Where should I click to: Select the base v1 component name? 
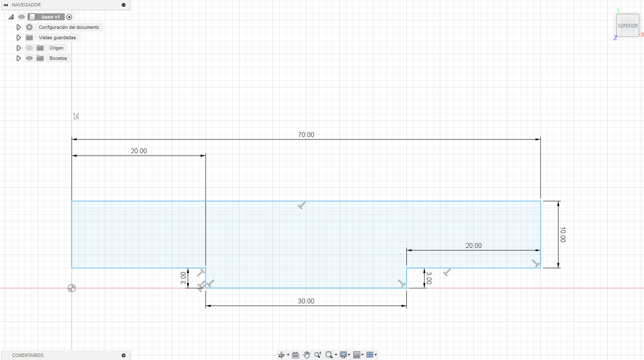[x=51, y=17]
